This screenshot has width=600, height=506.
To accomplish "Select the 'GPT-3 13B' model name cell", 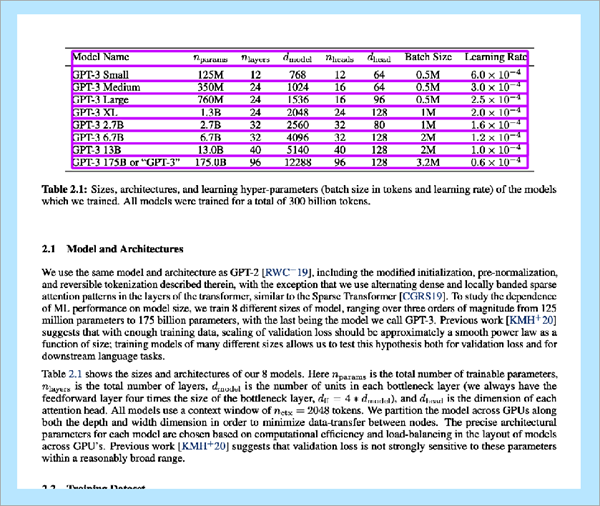I will pyautogui.click(x=97, y=150).
